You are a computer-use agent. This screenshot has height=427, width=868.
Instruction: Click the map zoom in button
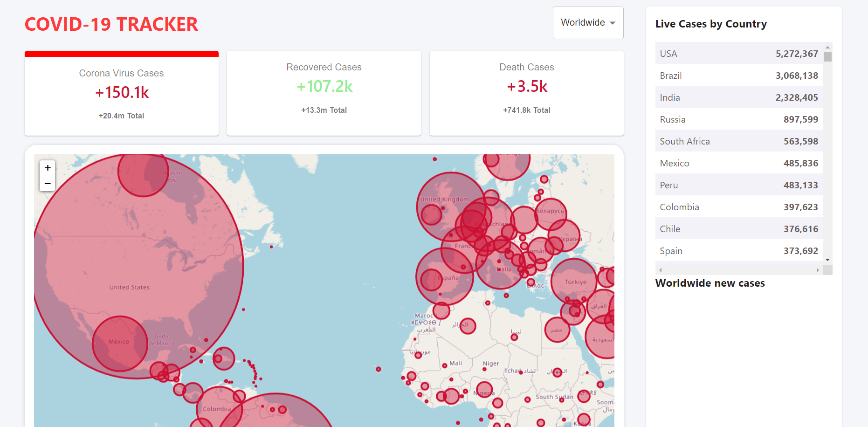pos(47,168)
